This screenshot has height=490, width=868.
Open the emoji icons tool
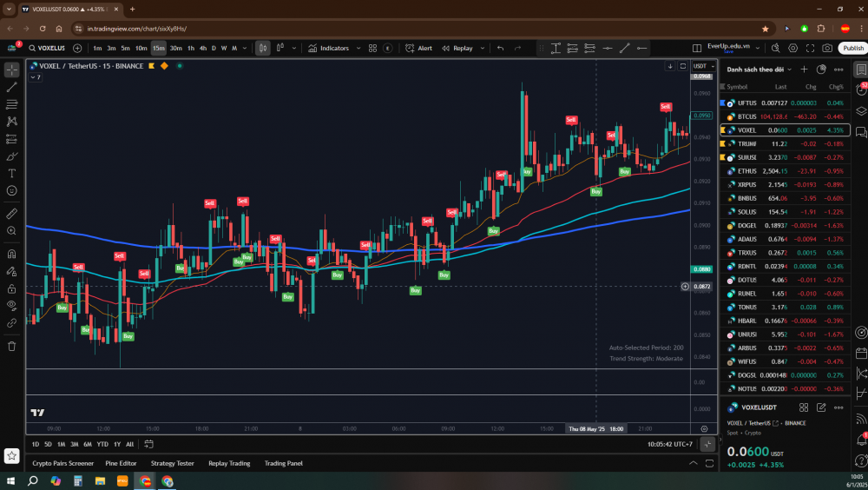(x=11, y=190)
